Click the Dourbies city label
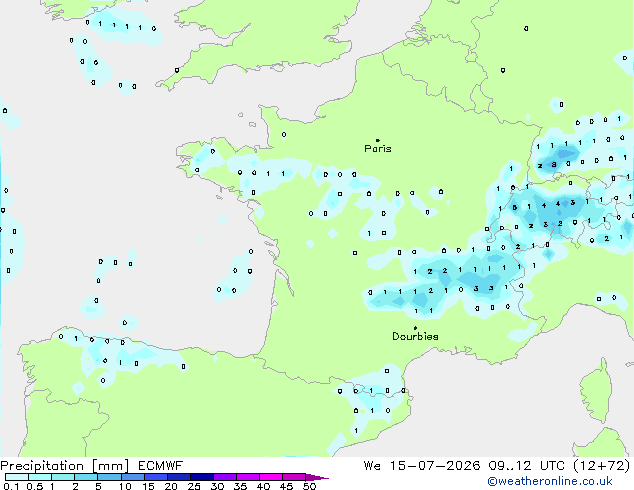Screen dimensions: 634x490 (415, 336)
